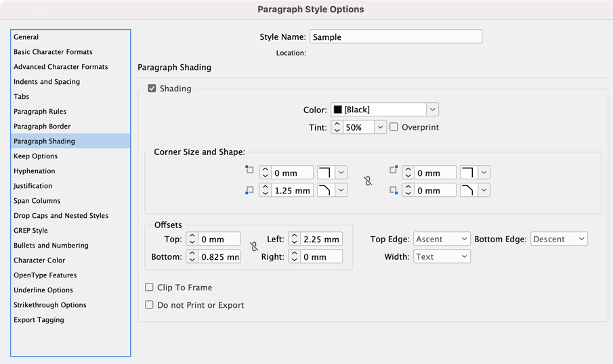Toggle the corner size link chain icon
Image resolution: width=613 pixels, height=364 pixels.
pos(368,181)
